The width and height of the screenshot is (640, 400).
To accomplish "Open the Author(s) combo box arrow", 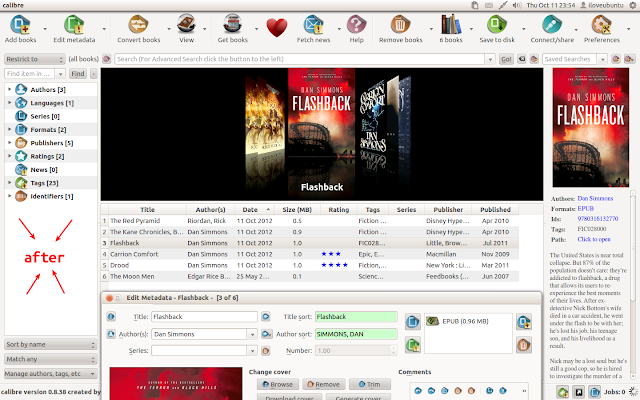I will coord(253,335).
